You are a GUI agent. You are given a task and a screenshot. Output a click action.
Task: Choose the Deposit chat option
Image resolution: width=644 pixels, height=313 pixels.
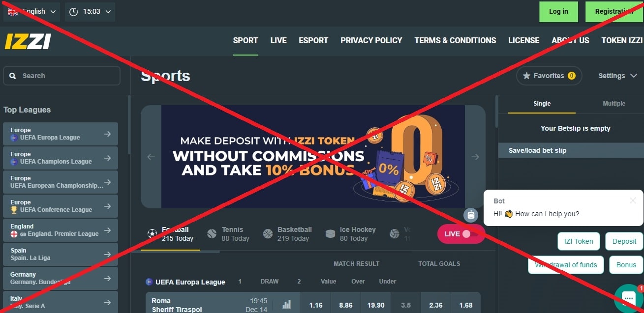pyautogui.click(x=624, y=241)
